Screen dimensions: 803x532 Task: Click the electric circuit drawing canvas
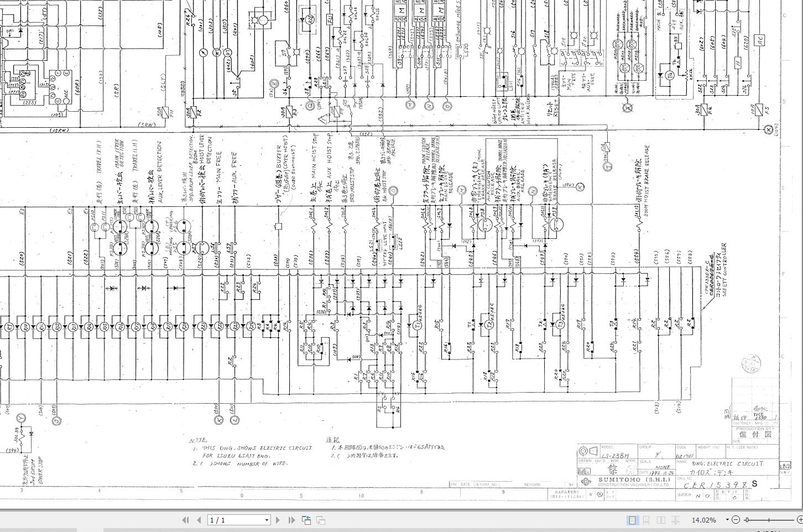click(x=359, y=249)
